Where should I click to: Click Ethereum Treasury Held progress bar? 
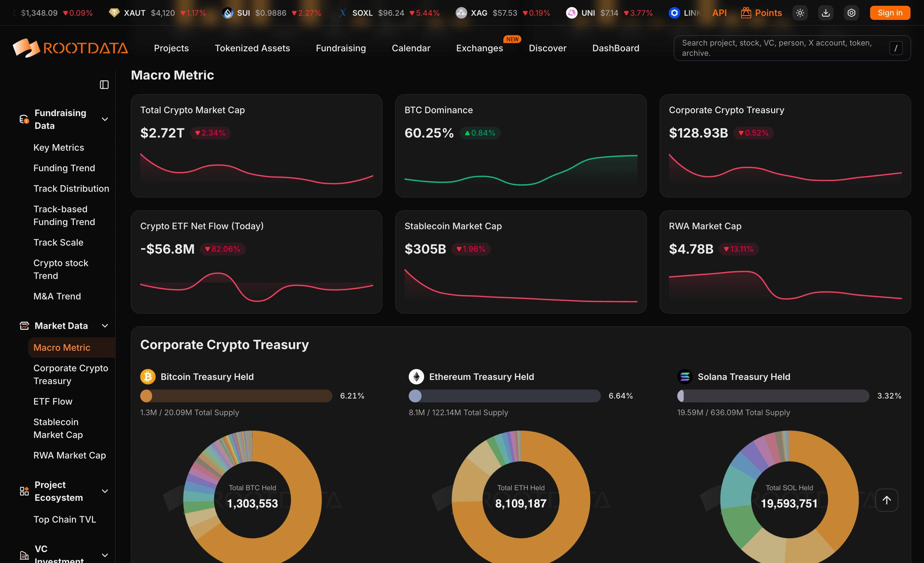[x=505, y=396]
